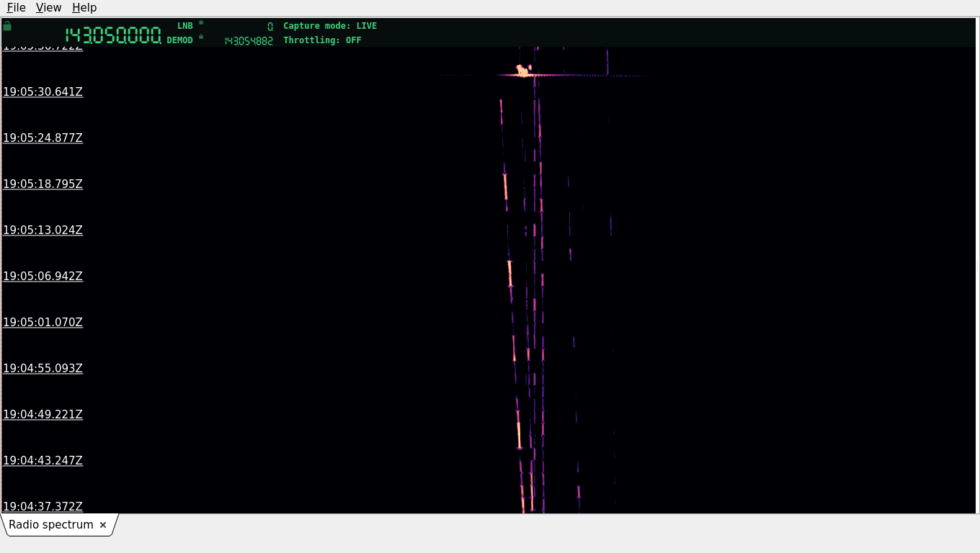Viewport: 980px width, 553px height.
Task: Open the File menu
Action: 16,8
